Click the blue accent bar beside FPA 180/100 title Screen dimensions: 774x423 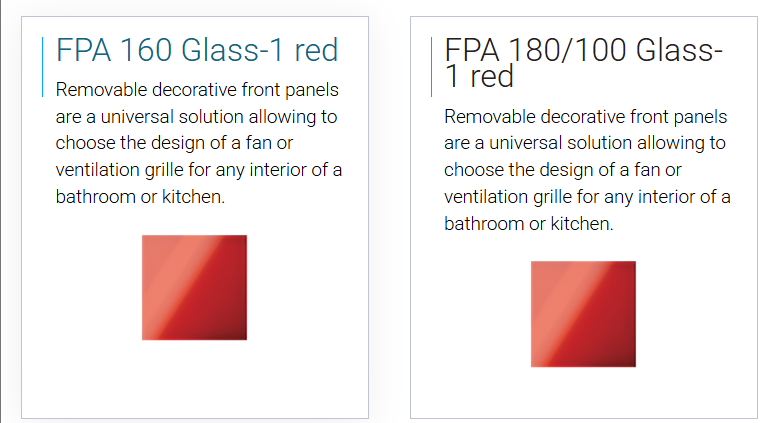[431, 67]
